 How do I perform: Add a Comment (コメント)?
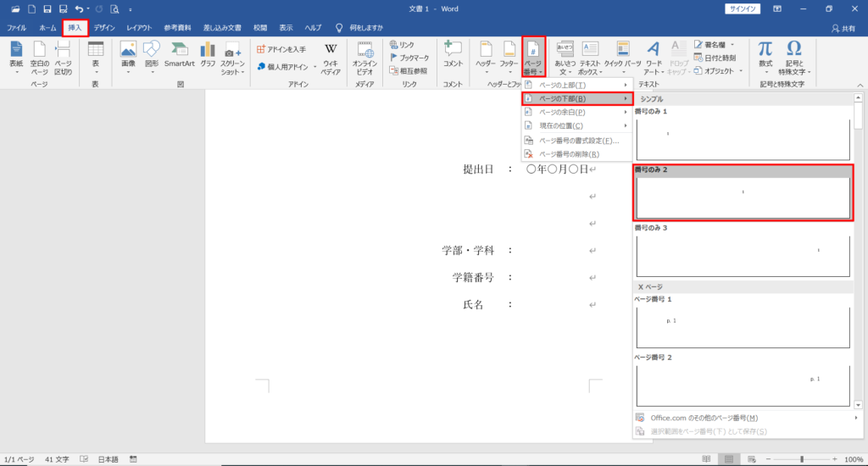[453, 54]
